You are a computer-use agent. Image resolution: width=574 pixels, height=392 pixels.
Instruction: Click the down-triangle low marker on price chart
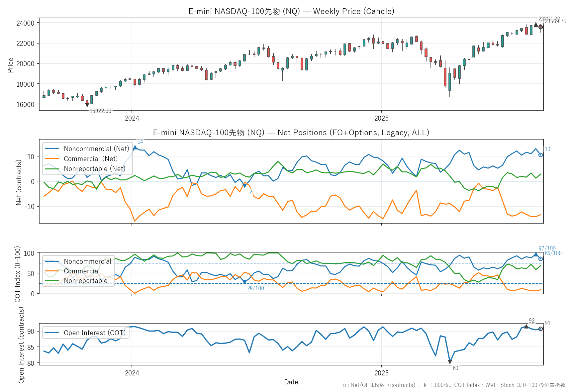(x=87, y=105)
